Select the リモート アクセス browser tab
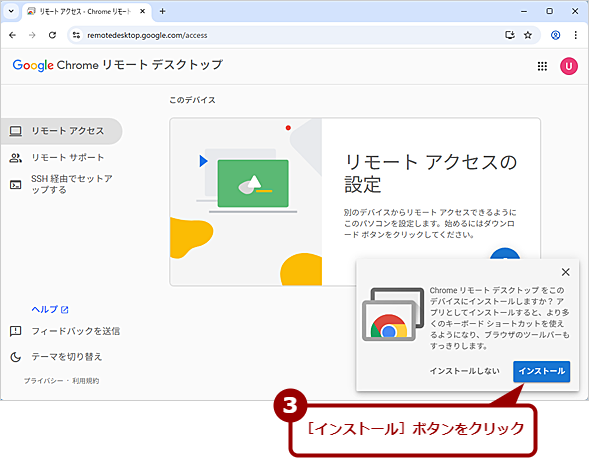Screen dimensions: 589x458 86,12
